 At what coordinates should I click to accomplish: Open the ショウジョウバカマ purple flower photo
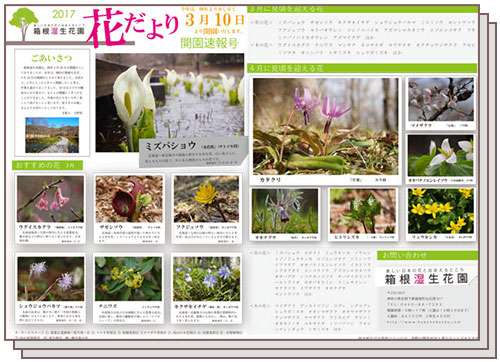tap(51, 279)
